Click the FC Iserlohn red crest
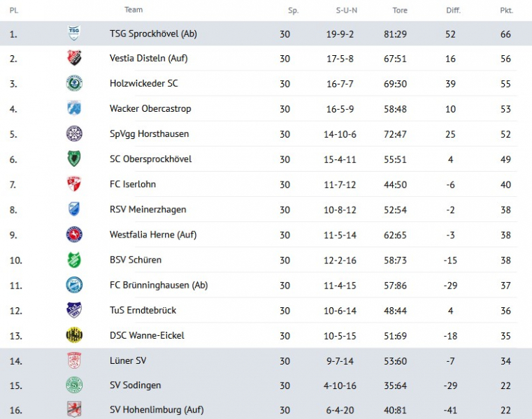The width and height of the screenshot is (532, 419). (74, 184)
